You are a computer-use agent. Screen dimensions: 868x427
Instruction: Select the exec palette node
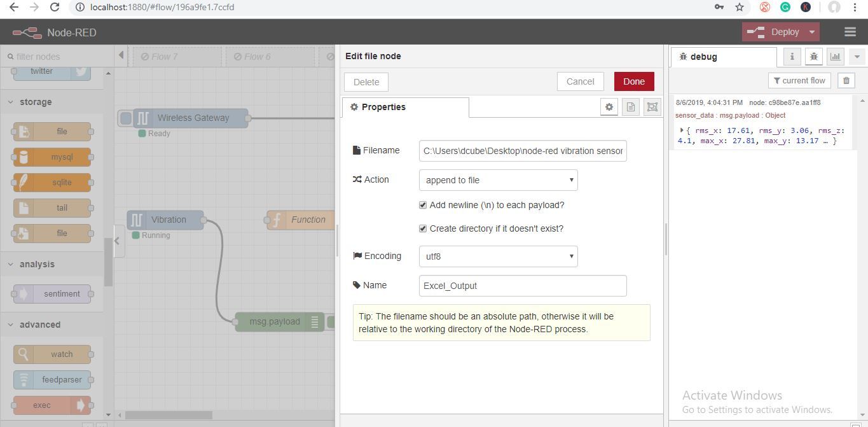tap(52, 405)
